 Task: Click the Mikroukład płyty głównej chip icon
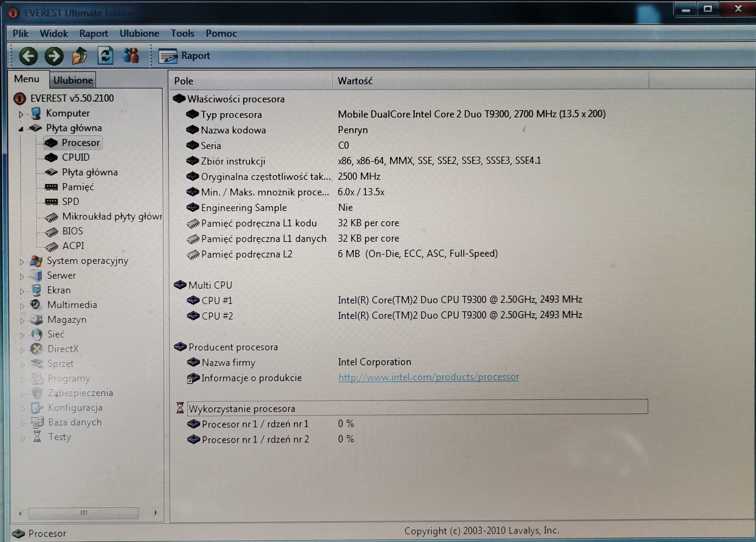point(51,217)
